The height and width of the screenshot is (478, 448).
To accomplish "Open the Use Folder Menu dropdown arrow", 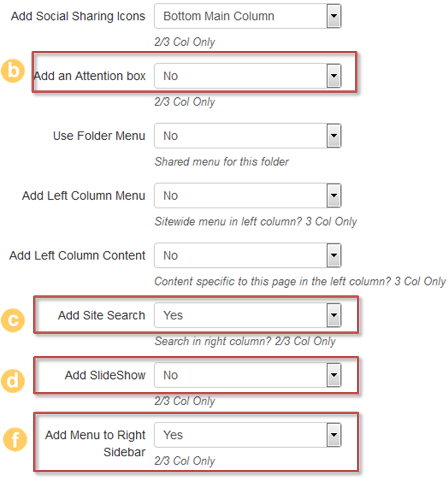I will tap(333, 136).
